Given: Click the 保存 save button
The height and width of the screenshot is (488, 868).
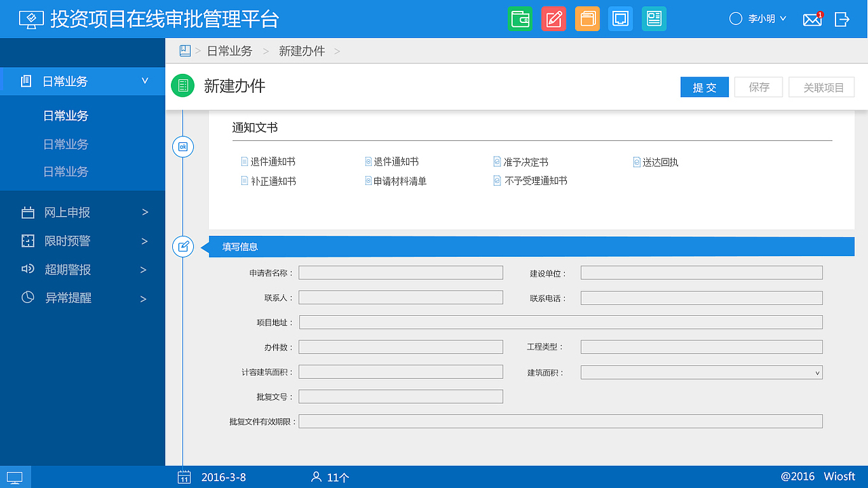Looking at the screenshot, I should pyautogui.click(x=759, y=87).
